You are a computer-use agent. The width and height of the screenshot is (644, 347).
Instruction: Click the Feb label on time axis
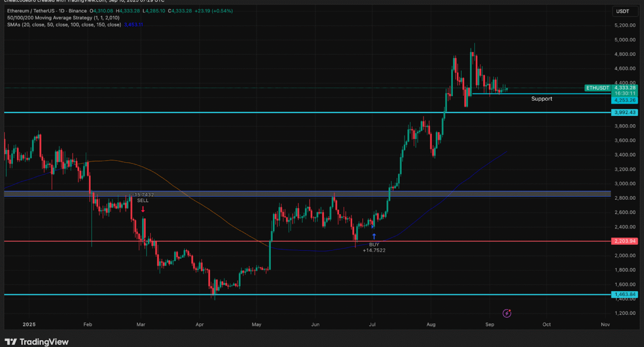pos(88,325)
